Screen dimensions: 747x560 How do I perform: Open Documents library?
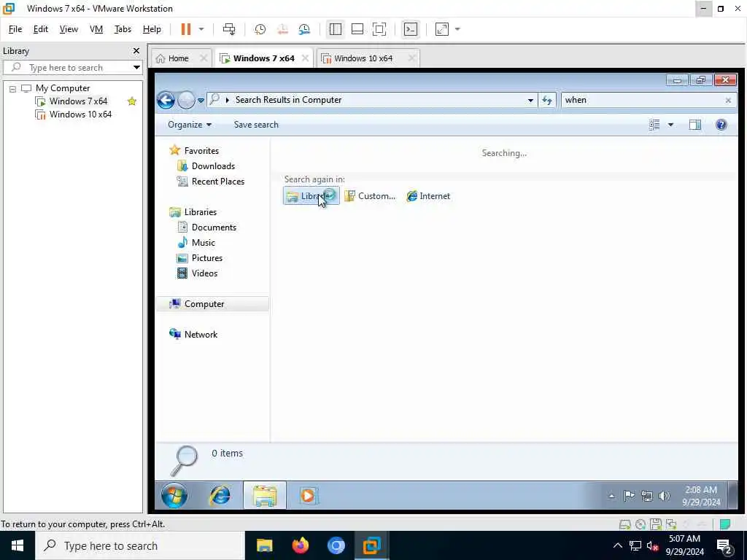click(214, 227)
